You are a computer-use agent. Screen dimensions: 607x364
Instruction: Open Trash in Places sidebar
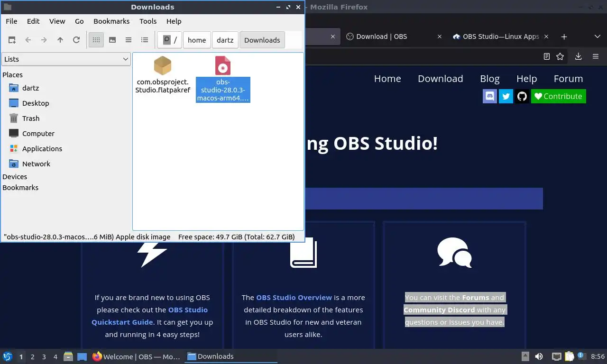[x=31, y=118]
